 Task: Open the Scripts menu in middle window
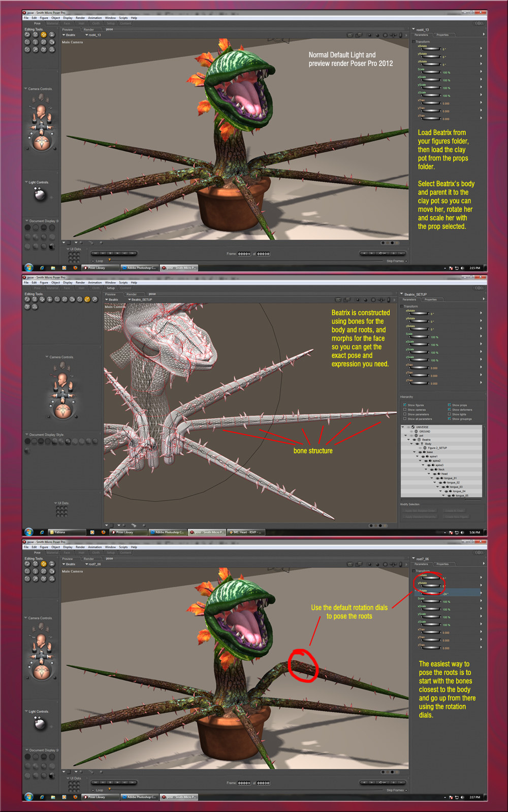pyautogui.click(x=123, y=283)
